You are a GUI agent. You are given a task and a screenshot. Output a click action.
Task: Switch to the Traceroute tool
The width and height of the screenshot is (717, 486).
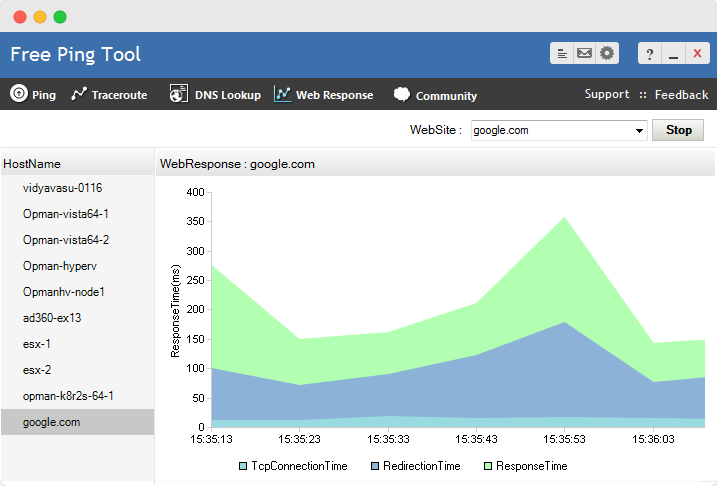pos(109,95)
